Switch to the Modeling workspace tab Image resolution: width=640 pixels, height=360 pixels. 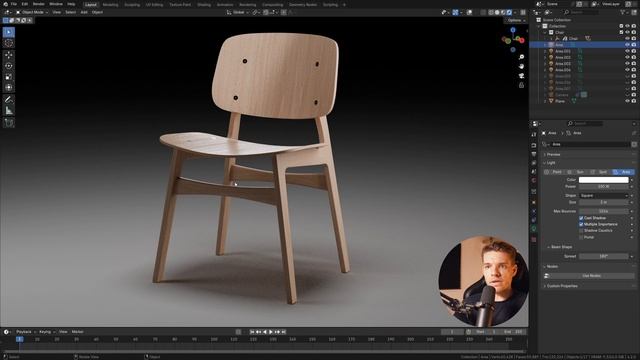point(110,4)
